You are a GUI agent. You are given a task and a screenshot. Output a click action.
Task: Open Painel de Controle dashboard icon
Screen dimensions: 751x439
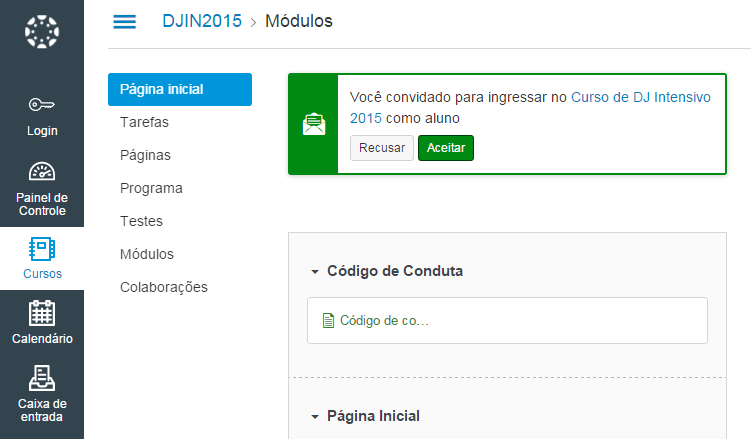[42, 171]
